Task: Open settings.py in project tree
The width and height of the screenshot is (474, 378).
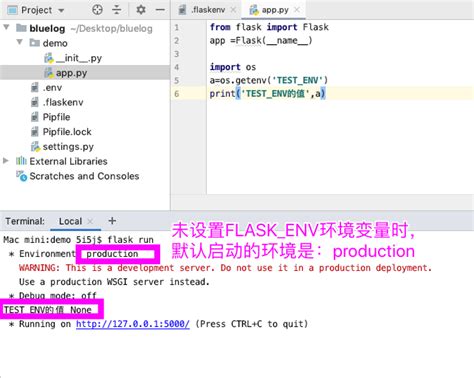Action: [68, 147]
